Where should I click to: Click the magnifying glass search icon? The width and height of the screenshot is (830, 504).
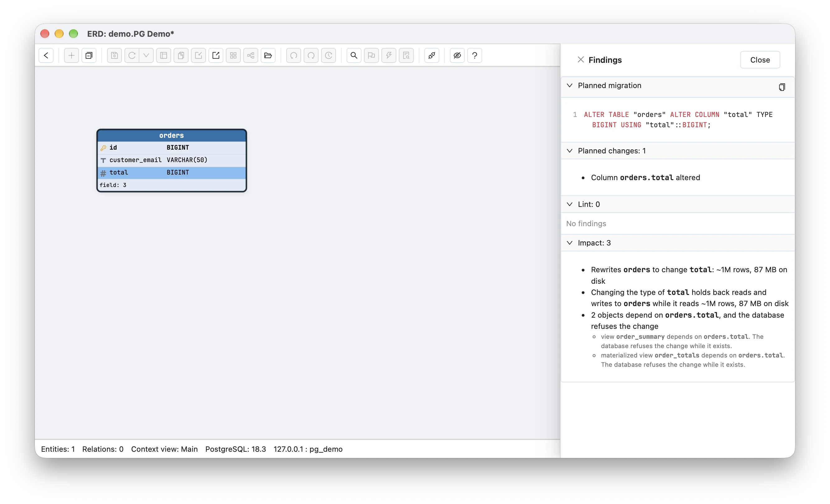354,55
